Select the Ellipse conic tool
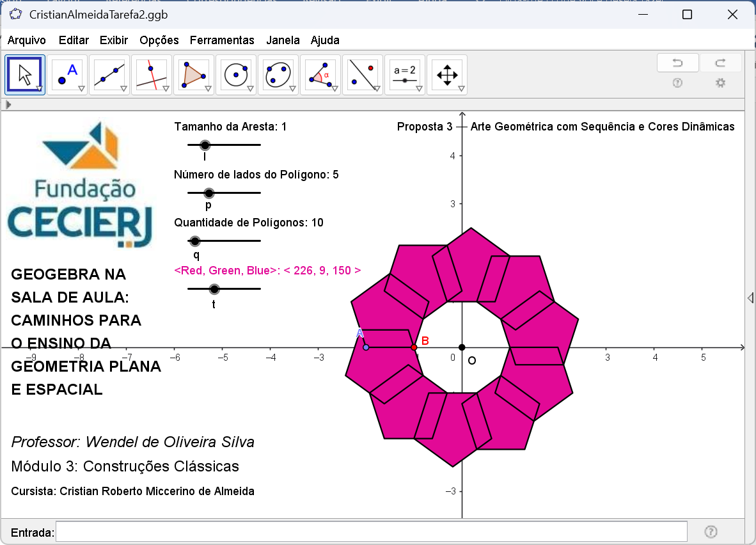 point(278,75)
